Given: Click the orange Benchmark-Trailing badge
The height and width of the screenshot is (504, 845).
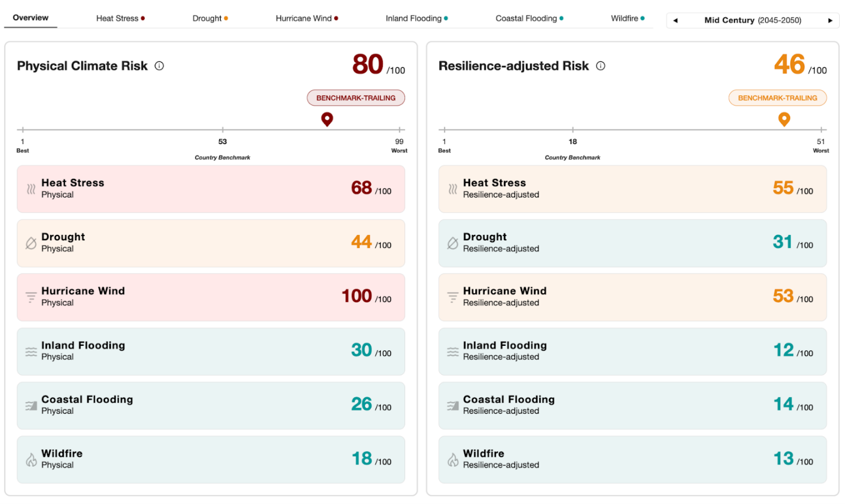Looking at the screenshot, I should (x=777, y=98).
